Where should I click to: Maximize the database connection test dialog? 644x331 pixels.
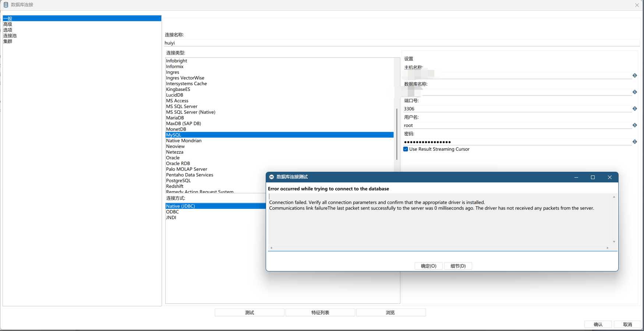[x=593, y=177]
